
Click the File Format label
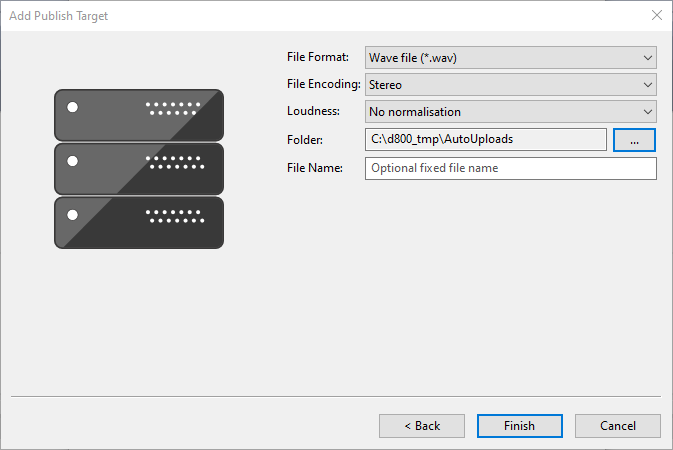point(318,58)
